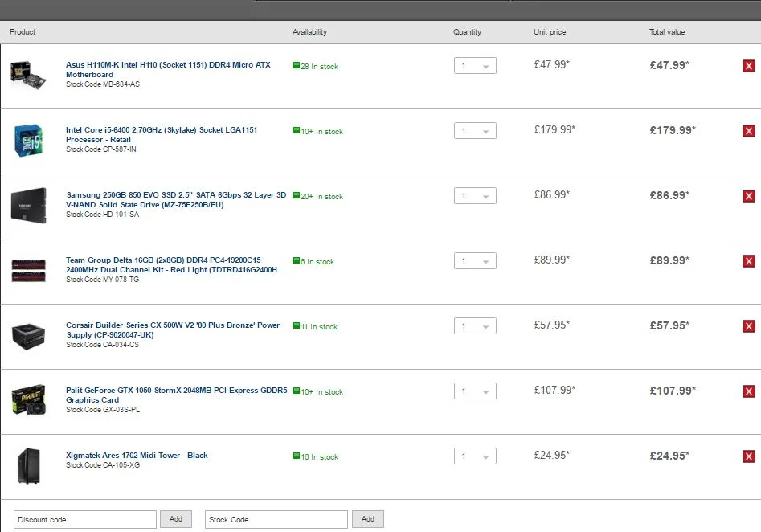The width and height of the screenshot is (761, 532).
Task: Remove Asus H110M-K motherboard with red X
Action: click(x=748, y=66)
